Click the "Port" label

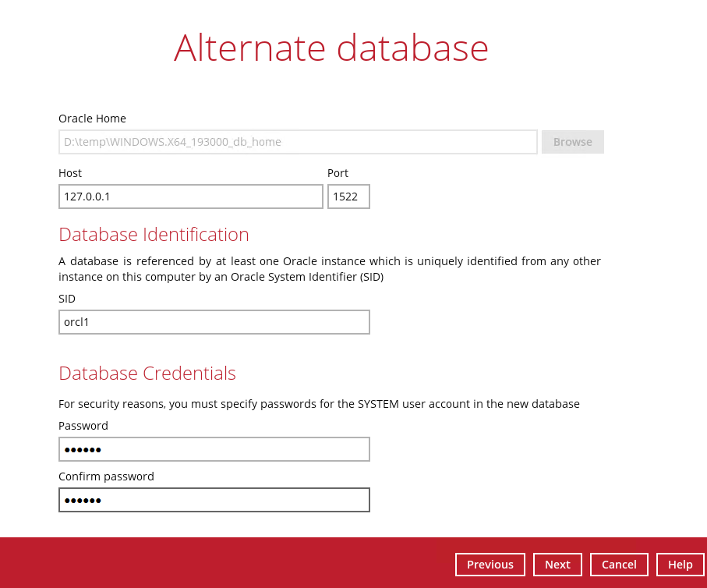[x=338, y=173]
